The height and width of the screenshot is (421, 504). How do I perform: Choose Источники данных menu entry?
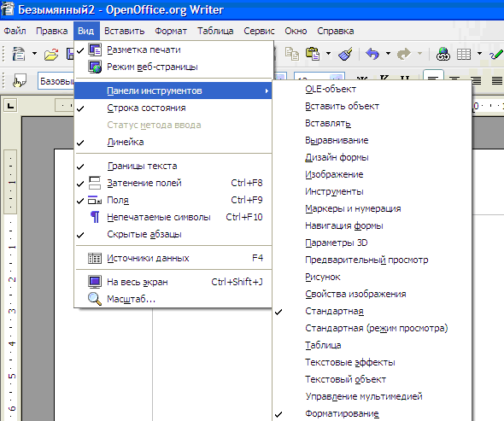[173, 258]
